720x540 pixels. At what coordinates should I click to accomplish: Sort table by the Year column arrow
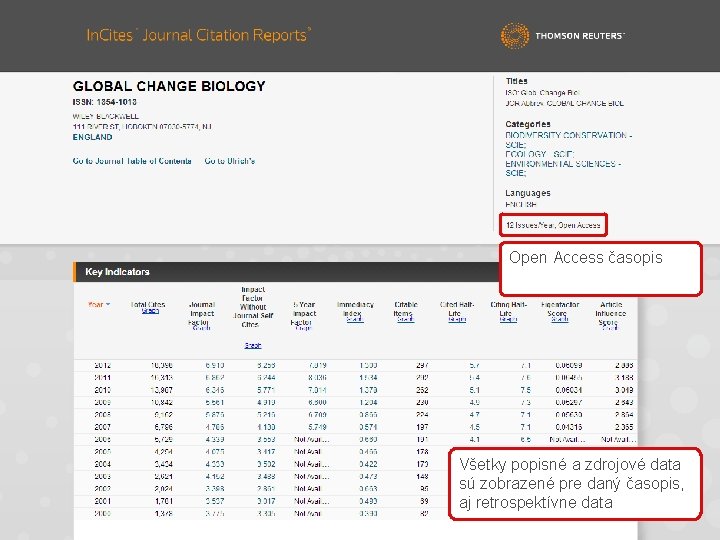108,304
